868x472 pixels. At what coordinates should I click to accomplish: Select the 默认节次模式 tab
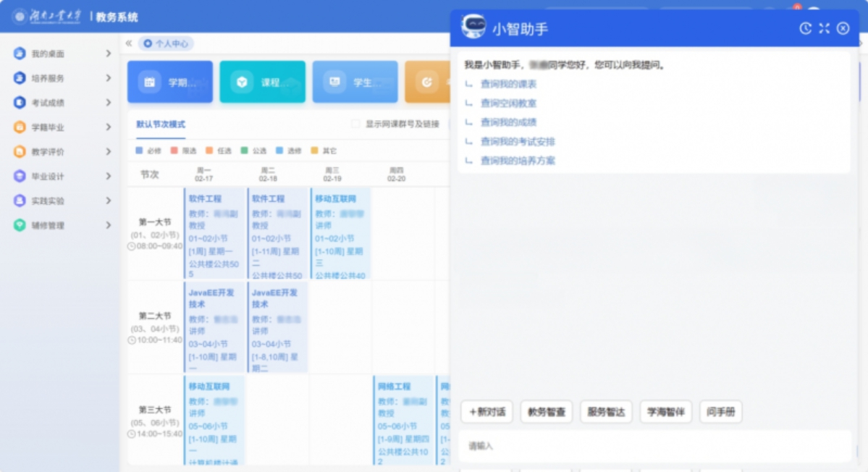point(161,125)
